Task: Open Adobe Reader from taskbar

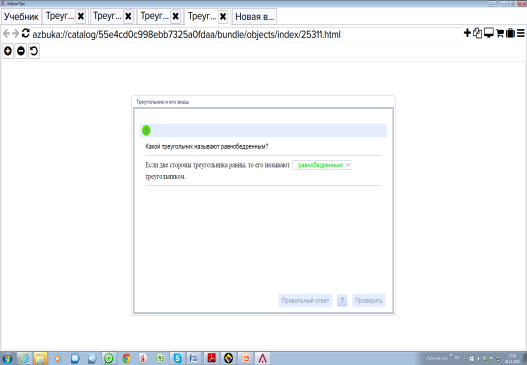Action: [x=211, y=359]
